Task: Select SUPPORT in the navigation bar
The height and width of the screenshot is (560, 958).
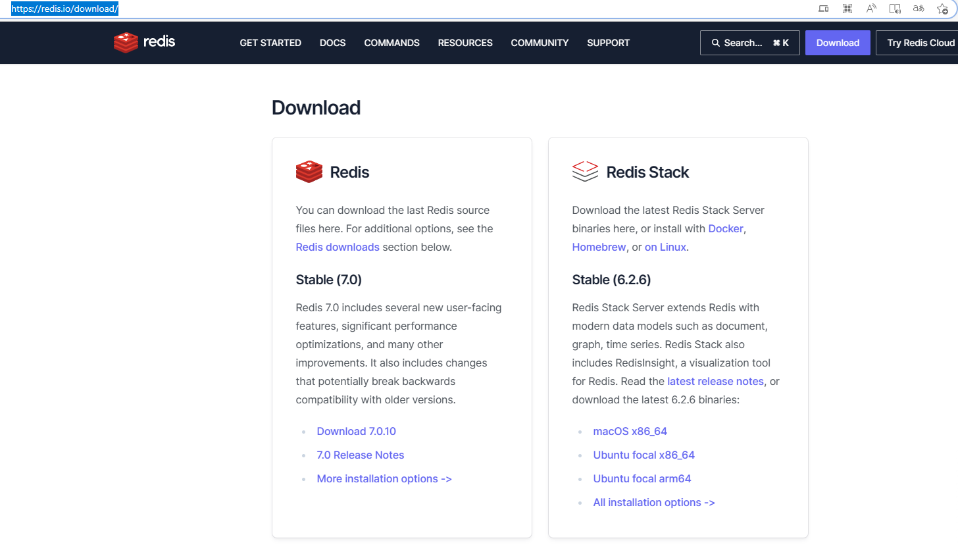Action: coord(608,43)
